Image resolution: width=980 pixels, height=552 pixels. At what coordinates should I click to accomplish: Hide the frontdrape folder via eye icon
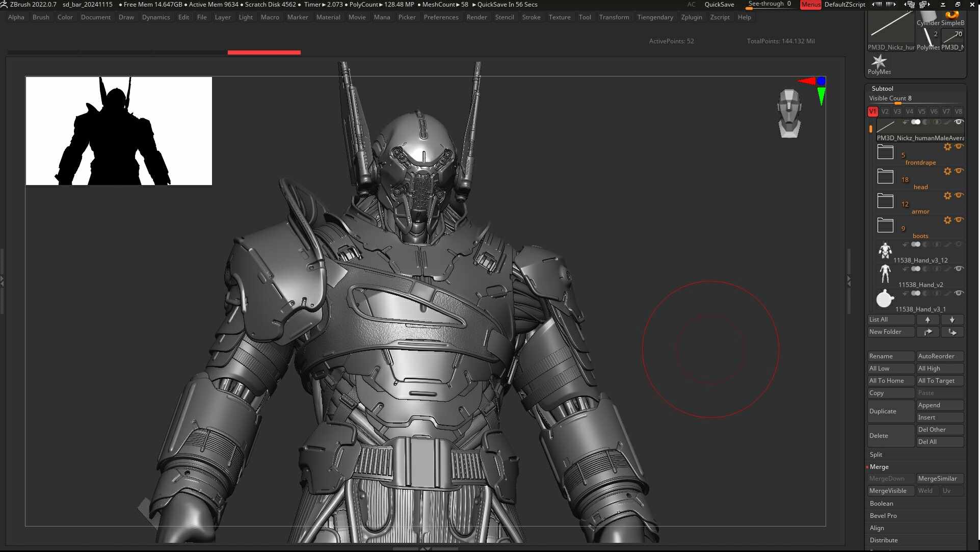[959, 147]
